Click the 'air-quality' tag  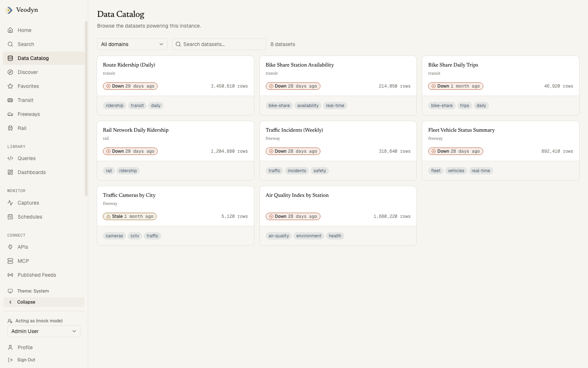pos(279,236)
